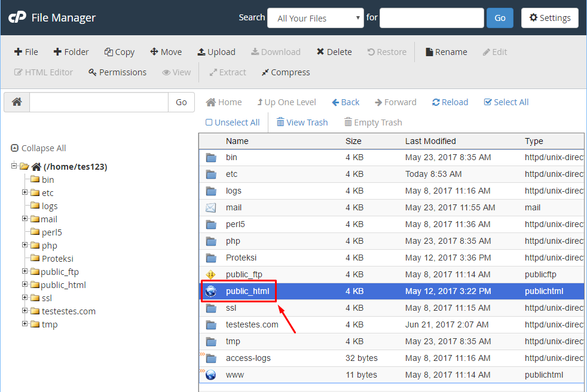Open the Settings button
Image resolution: width=587 pixels, height=392 pixels.
click(x=549, y=18)
